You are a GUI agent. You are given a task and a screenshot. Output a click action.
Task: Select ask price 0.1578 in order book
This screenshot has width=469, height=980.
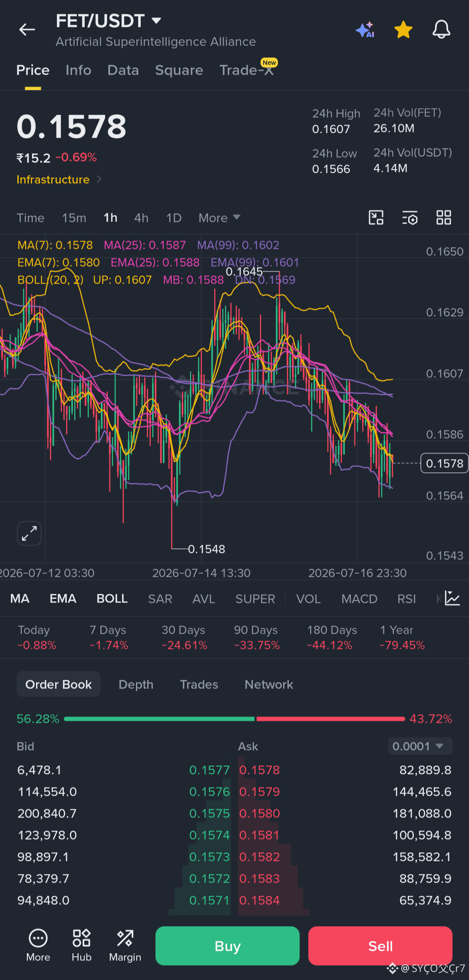click(260, 770)
